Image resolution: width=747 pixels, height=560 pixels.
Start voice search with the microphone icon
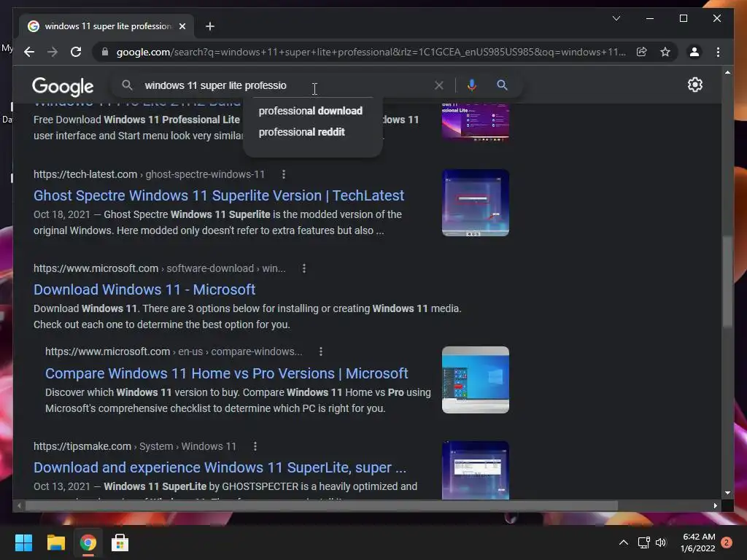(x=472, y=85)
